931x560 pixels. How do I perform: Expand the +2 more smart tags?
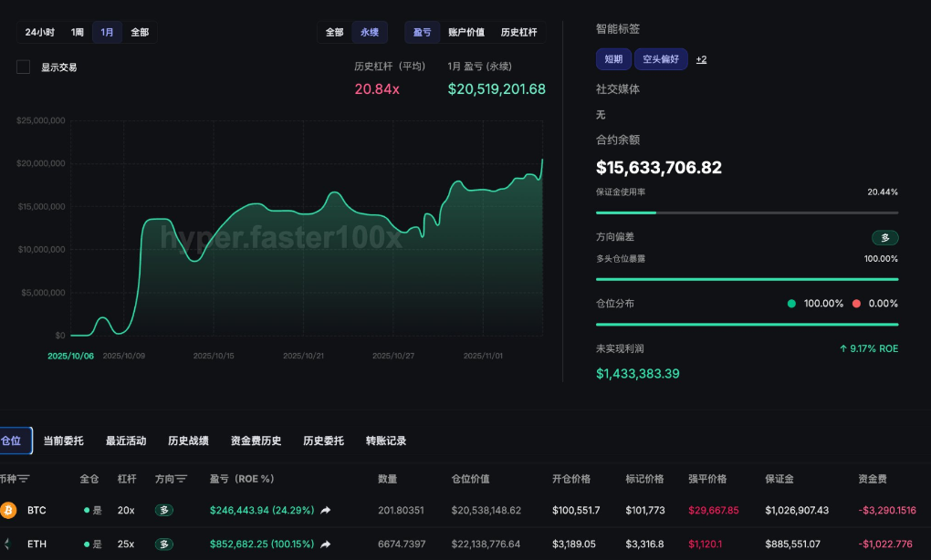(x=701, y=59)
